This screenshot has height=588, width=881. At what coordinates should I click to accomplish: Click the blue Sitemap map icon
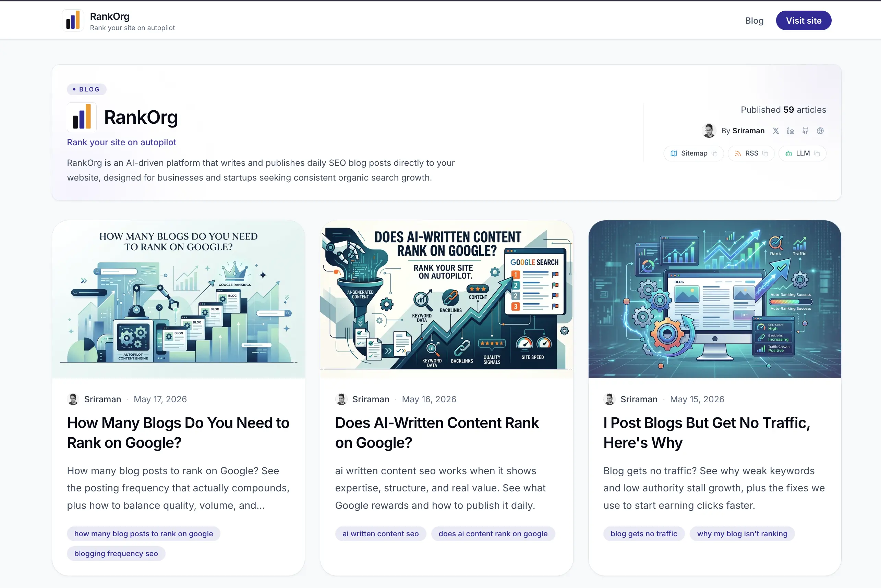[674, 154]
